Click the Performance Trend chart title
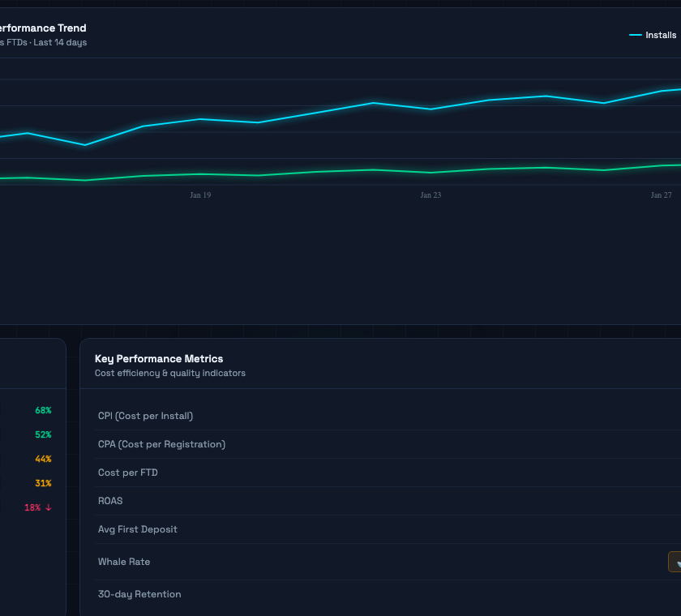The image size is (681, 616). (45, 28)
